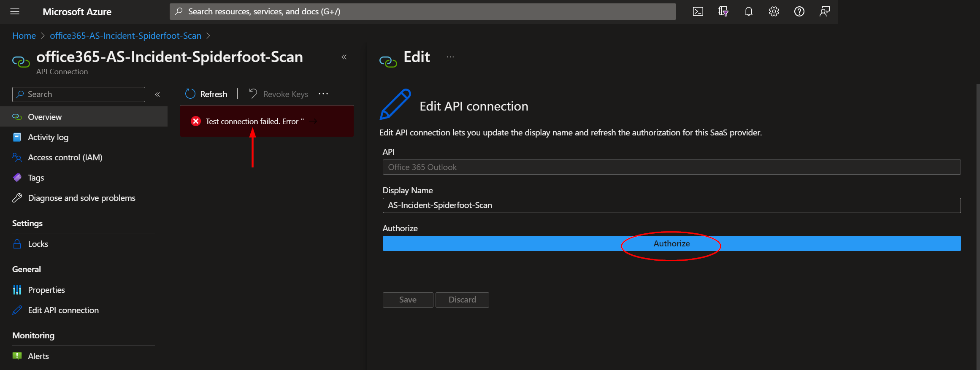Open the notifications bell
The width and height of the screenshot is (980, 370).
[x=749, y=11]
